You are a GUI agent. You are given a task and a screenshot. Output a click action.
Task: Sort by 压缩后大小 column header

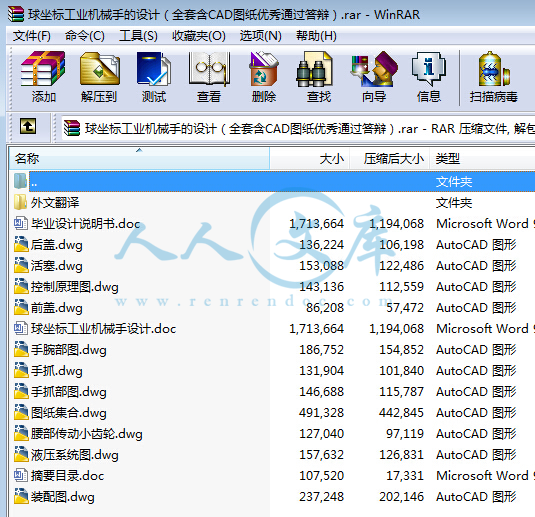[x=390, y=158]
